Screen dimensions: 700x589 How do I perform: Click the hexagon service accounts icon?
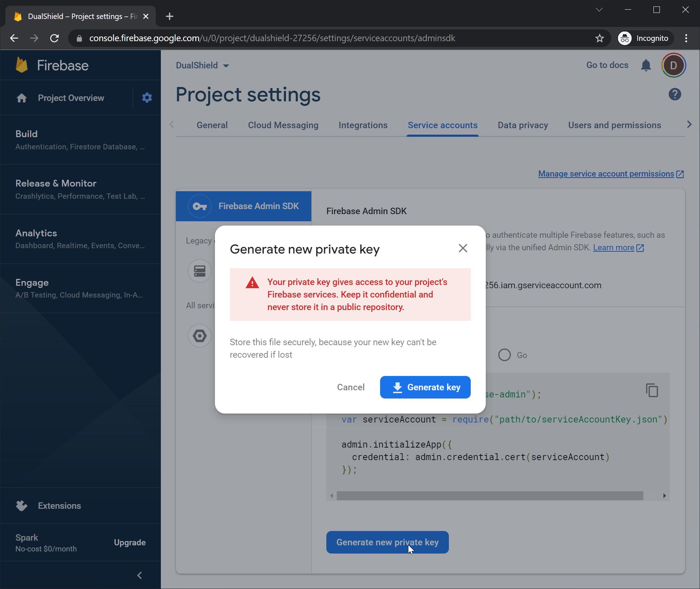(x=200, y=336)
